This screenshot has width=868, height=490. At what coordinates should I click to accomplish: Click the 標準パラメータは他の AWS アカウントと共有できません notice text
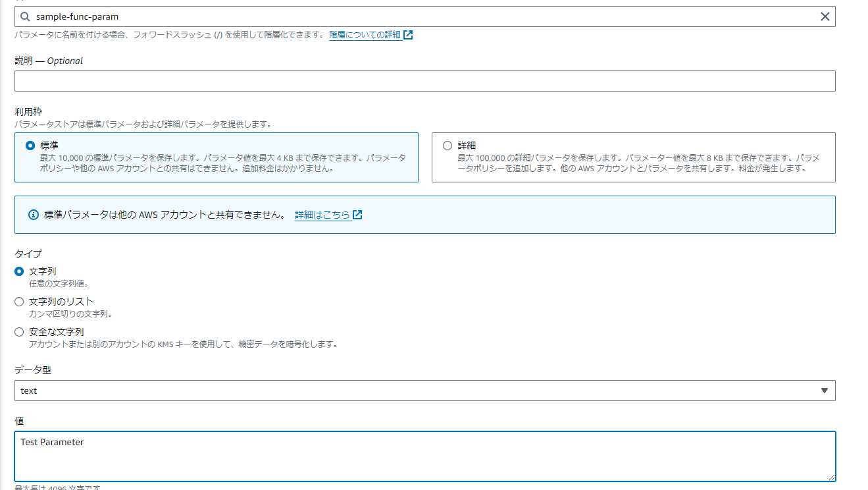pyautogui.click(x=165, y=215)
